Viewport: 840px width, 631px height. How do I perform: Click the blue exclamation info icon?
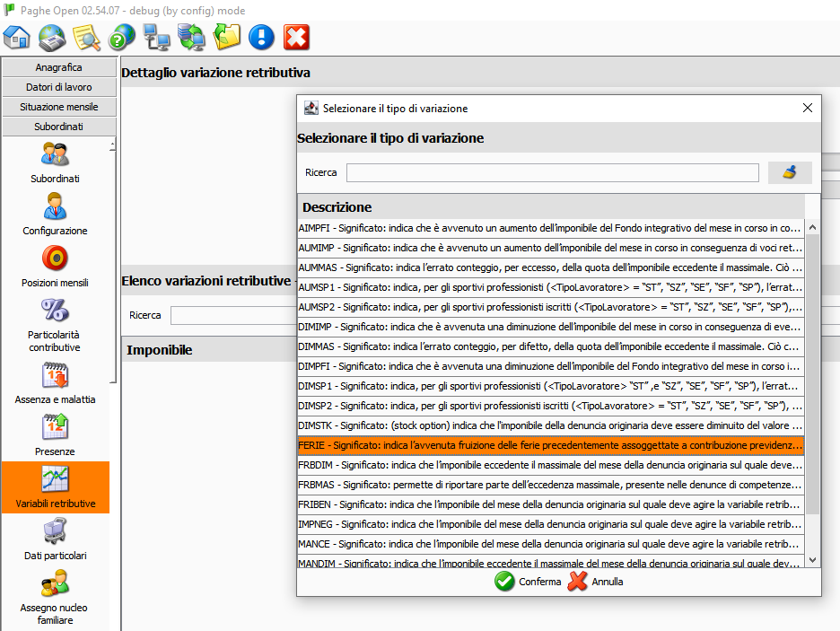261,38
